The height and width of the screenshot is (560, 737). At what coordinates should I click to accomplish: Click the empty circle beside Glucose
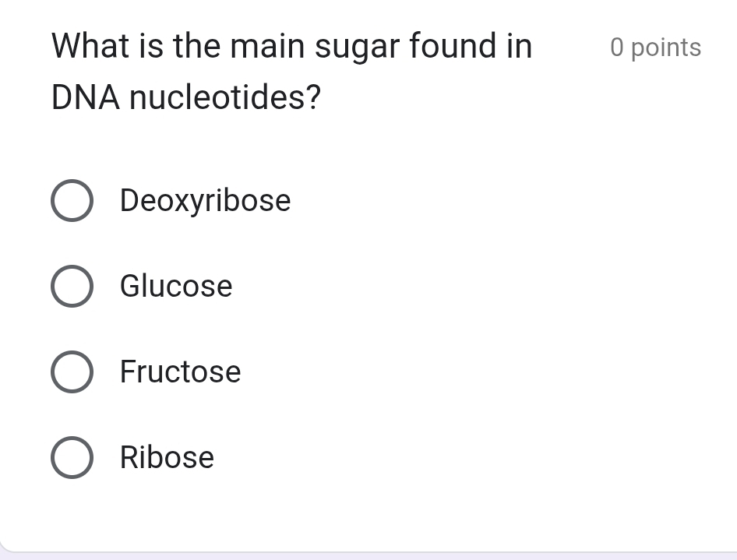tap(72, 286)
